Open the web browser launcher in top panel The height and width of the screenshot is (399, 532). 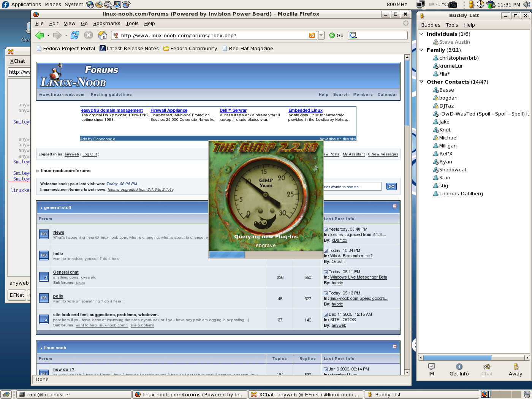pyautogui.click(x=90, y=5)
